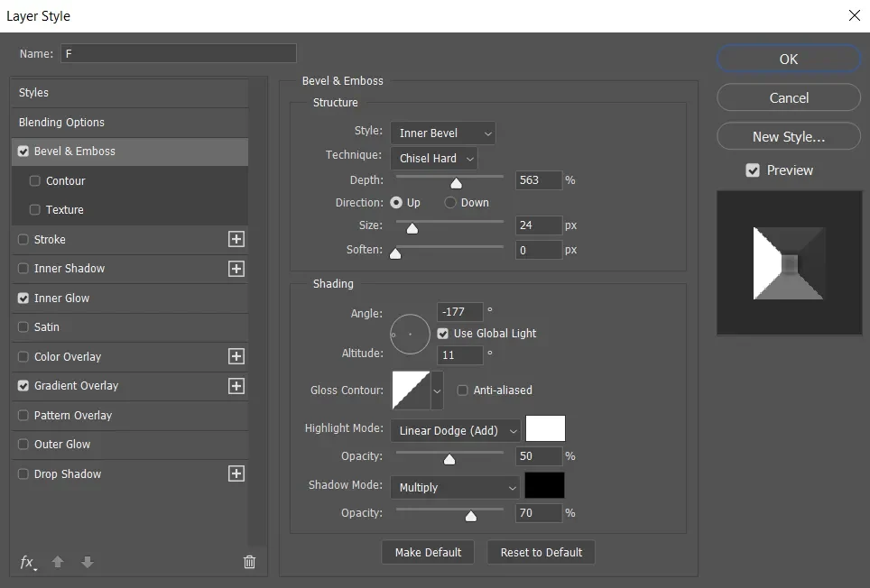Select the Down direction radio button
The width and height of the screenshot is (870, 588).
pos(450,203)
